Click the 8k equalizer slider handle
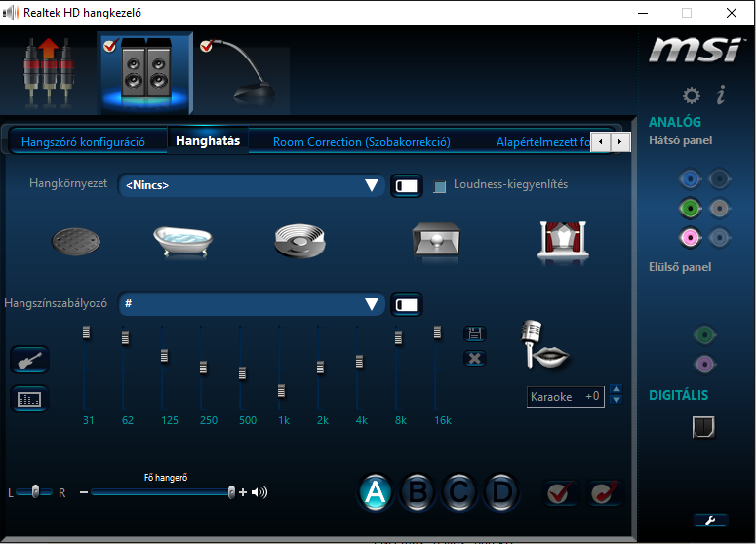Image resolution: width=756 pixels, height=544 pixels. [398, 338]
